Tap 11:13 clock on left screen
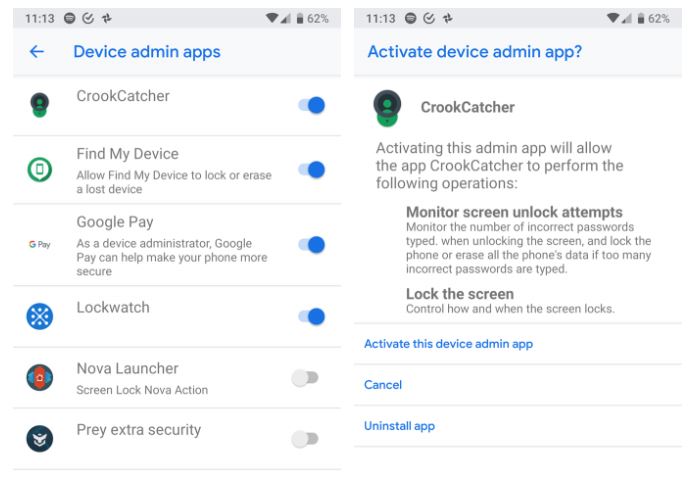Screen dimensions: 695x498 pos(39,19)
